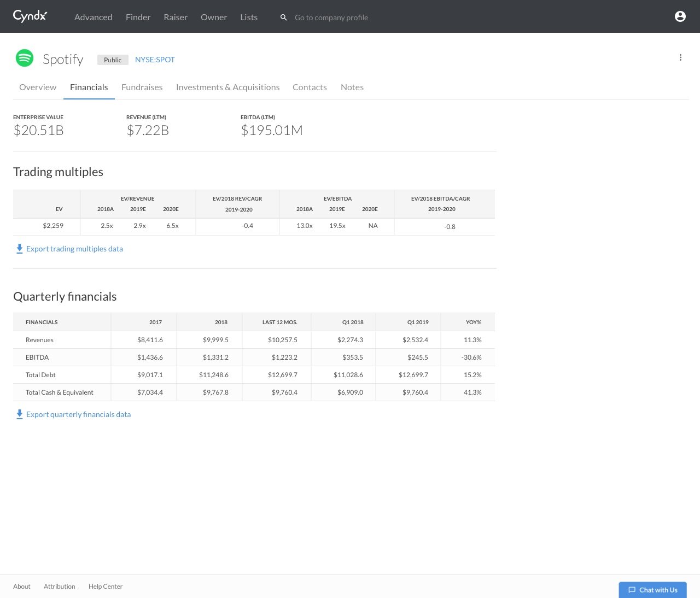This screenshot has width=700, height=598.
Task: Click the Total Cash & Equivalent row label
Action: [60, 392]
